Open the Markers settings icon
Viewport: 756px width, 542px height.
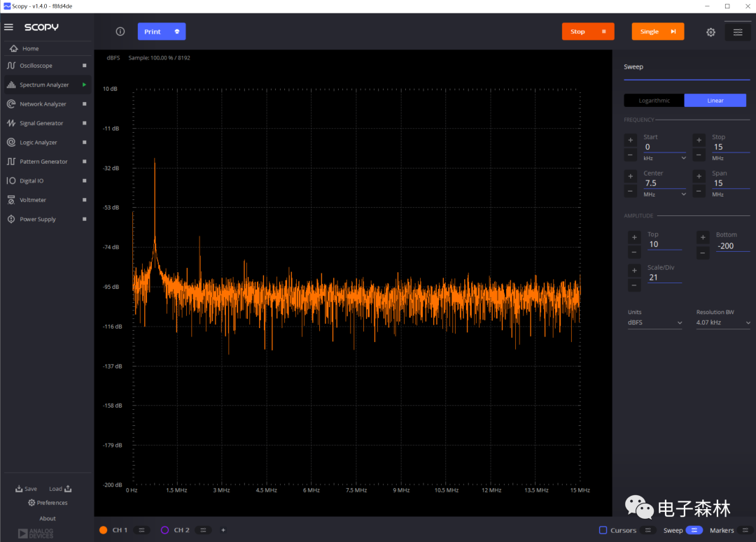point(745,530)
